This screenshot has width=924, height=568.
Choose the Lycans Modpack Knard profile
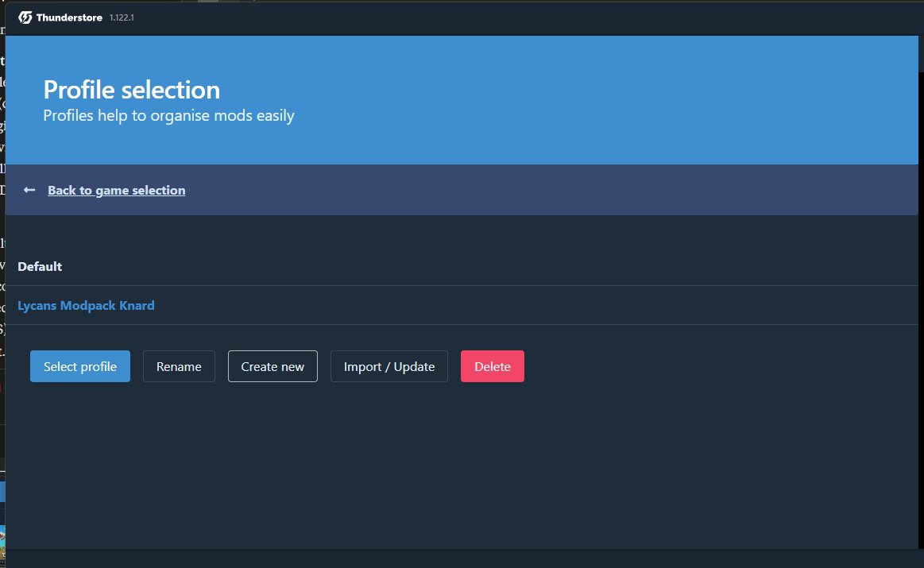tap(462, 305)
